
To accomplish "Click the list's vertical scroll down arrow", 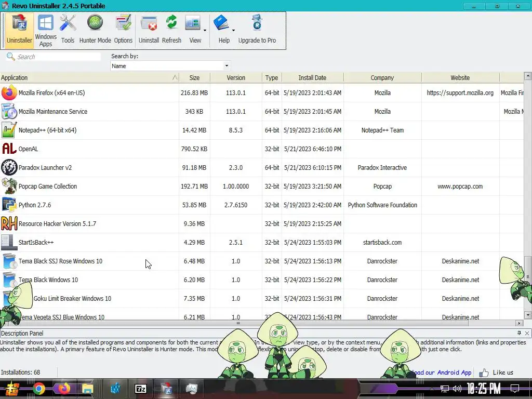I will click(528, 315).
